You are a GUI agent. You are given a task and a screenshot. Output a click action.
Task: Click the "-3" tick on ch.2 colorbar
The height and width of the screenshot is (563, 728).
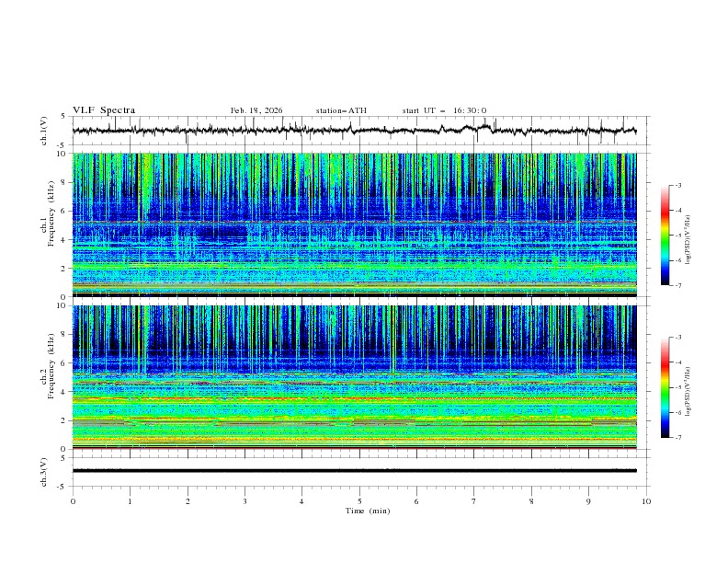(x=677, y=338)
